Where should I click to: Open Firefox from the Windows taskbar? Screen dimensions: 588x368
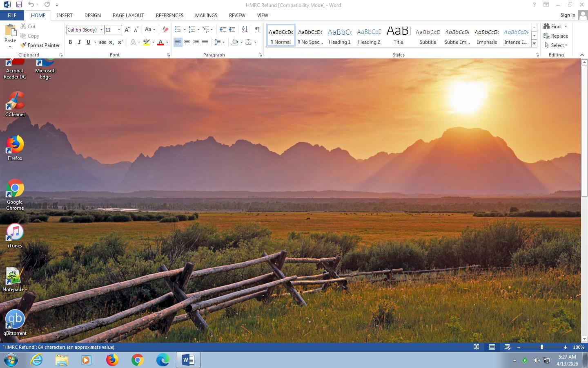click(x=112, y=360)
